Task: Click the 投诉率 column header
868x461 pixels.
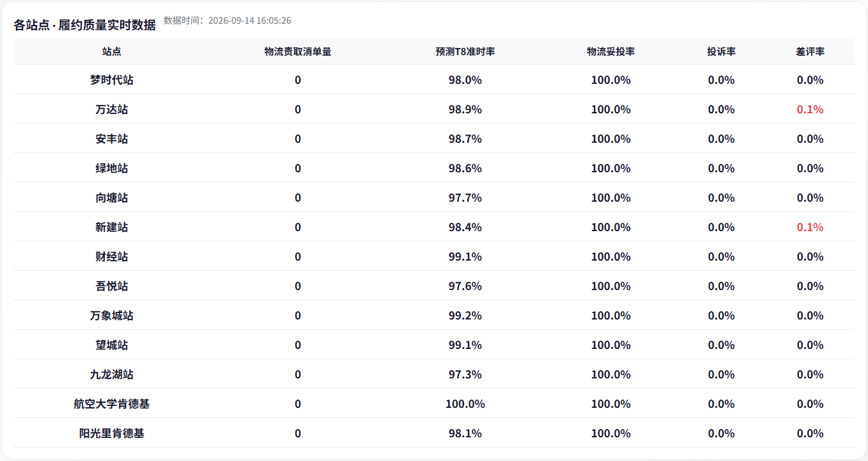Action: [x=721, y=51]
